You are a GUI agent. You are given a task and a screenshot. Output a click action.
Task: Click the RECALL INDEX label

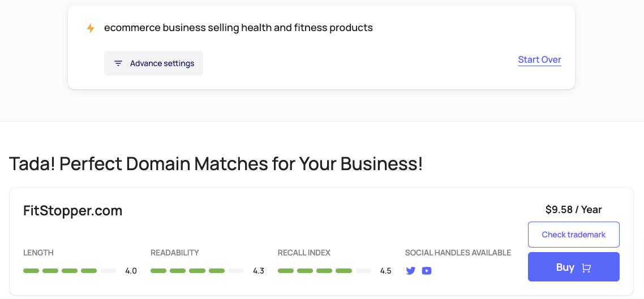304,253
